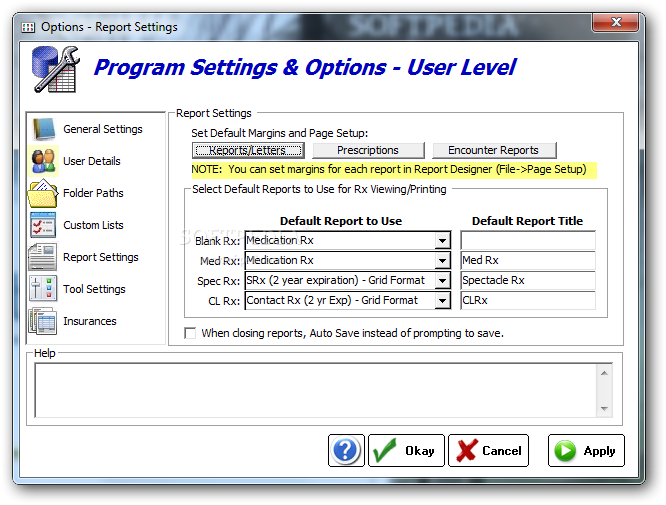The width and height of the screenshot is (666, 505).
Task: Click the 'Med Rx:' label
Action: pos(220,261)
